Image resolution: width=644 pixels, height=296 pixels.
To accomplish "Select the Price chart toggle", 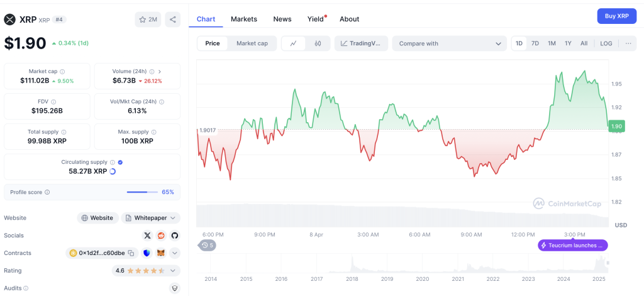I will 213,43.
